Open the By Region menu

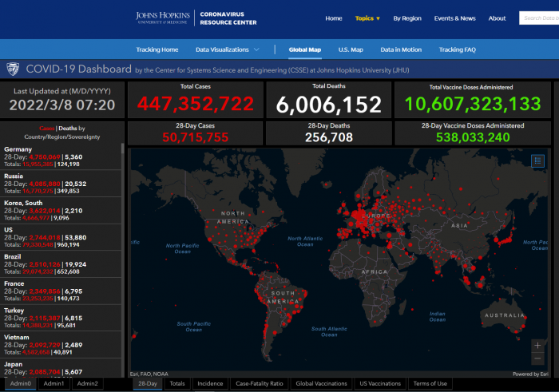(407, 18)
